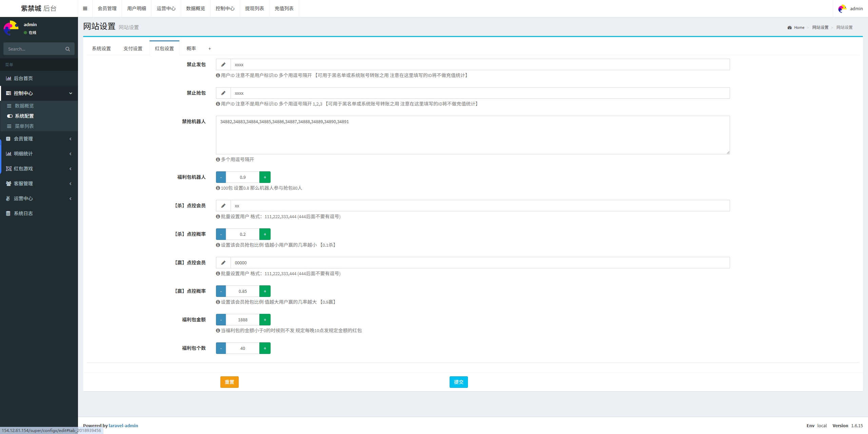Click the 系统日志 database icon
Image resolution: width=868 pixels, height=434 pixels.
[x=8, y=213]
